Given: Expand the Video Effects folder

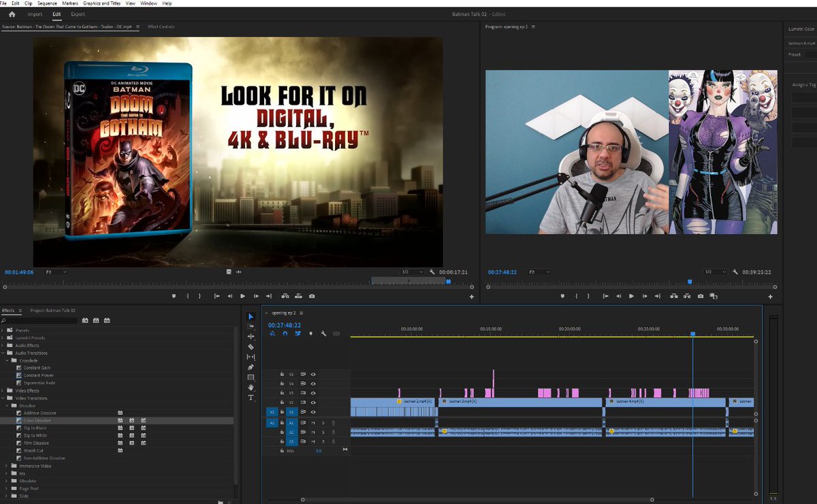Looking at the screenshot, I should (2, 390).
